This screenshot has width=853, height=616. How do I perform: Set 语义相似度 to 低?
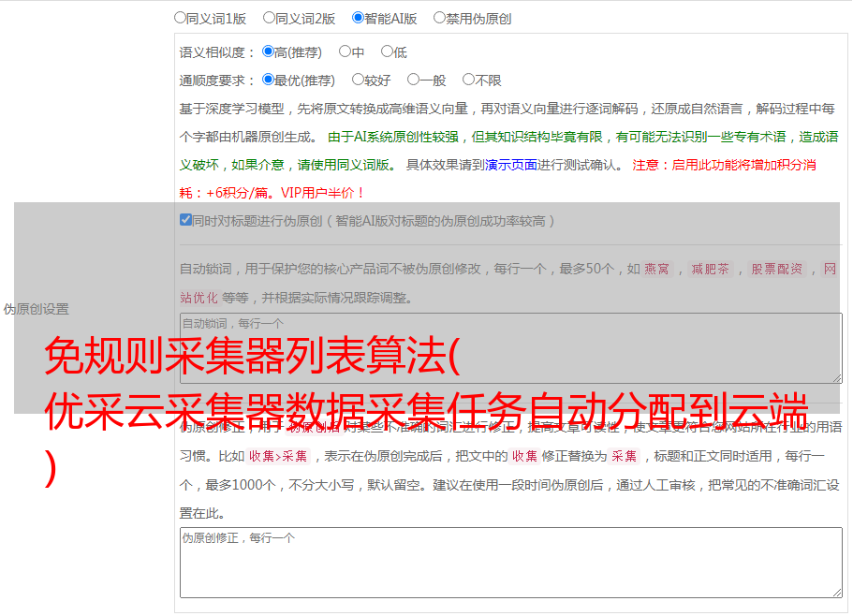[388, 51]
